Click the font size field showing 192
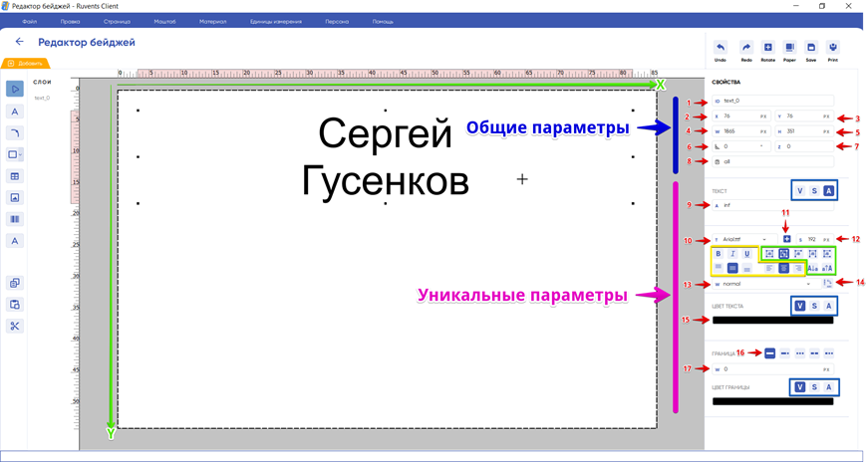The width and height of the screenshot is (868, 462). pos(815,239)
